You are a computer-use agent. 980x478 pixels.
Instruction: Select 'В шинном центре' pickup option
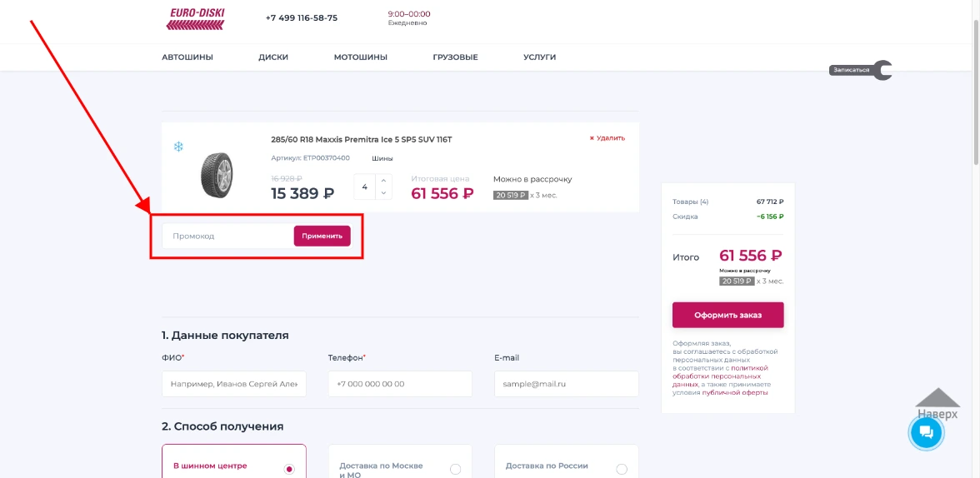pos(289,469)
